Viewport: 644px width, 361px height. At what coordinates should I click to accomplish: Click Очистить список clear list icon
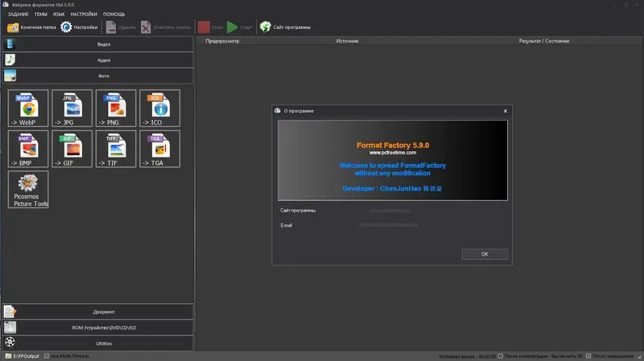(146, 27)
